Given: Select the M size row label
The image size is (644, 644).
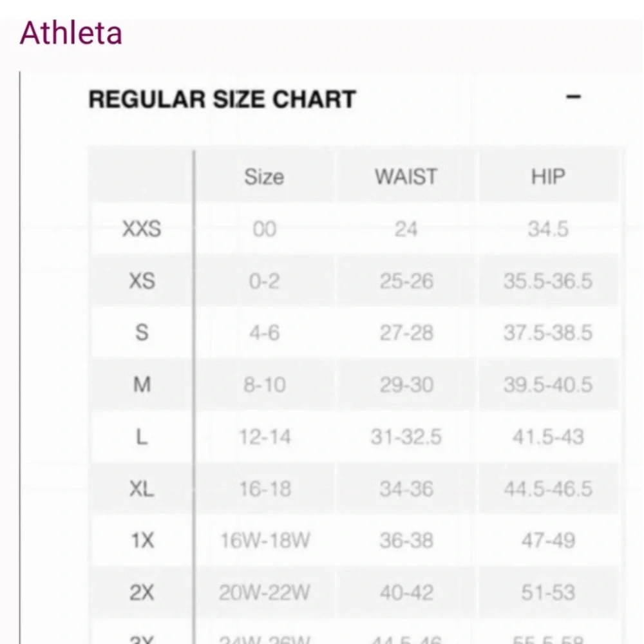Looking at the screenshot, I should coord(142,385).
